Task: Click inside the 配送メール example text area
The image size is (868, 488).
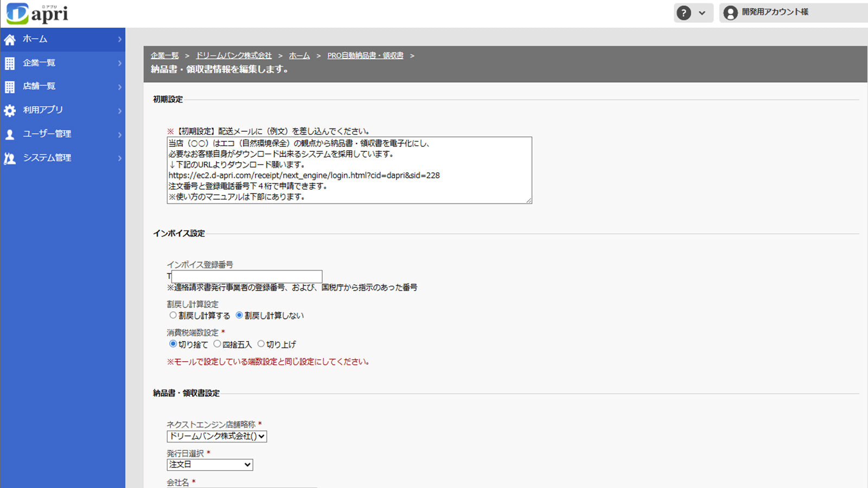Action: pyautogui.click(x=349, y=170)
